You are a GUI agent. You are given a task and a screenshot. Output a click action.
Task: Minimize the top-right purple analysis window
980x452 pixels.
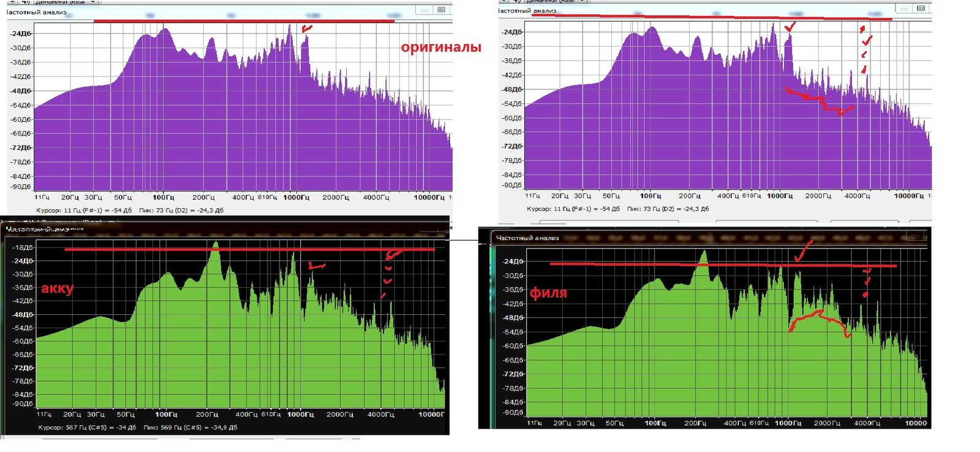[x=904, y=9]
